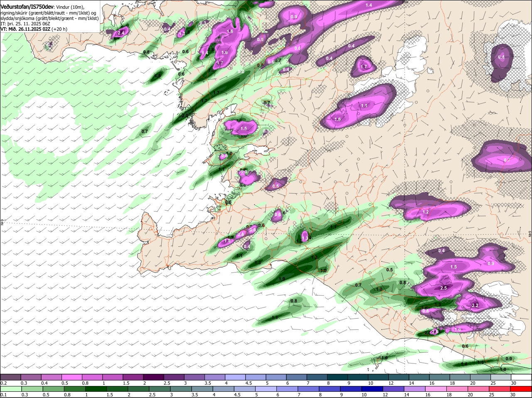
Task: Click the '(+20 h)' forecast offset text
Action: pos(59,29)
